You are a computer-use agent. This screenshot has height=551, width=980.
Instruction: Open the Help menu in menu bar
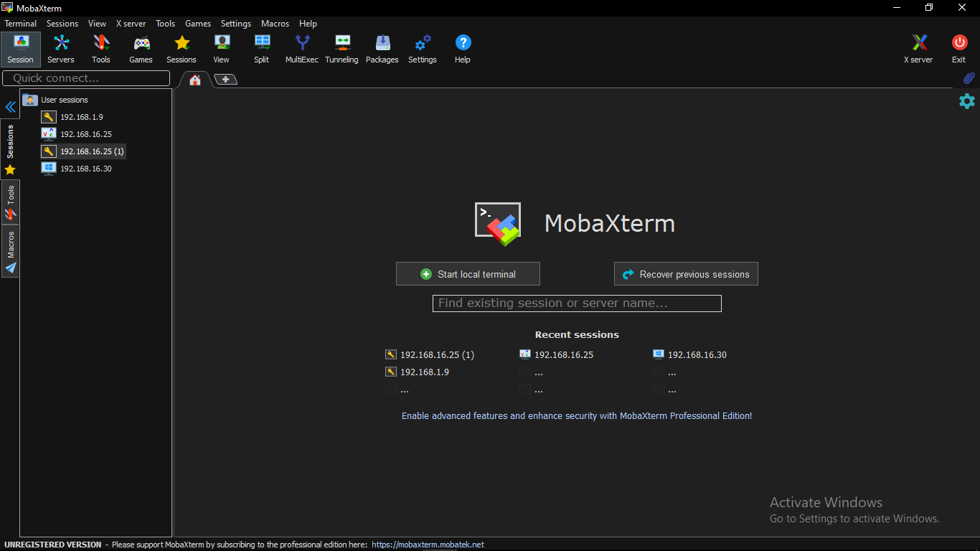pos(308,24)
